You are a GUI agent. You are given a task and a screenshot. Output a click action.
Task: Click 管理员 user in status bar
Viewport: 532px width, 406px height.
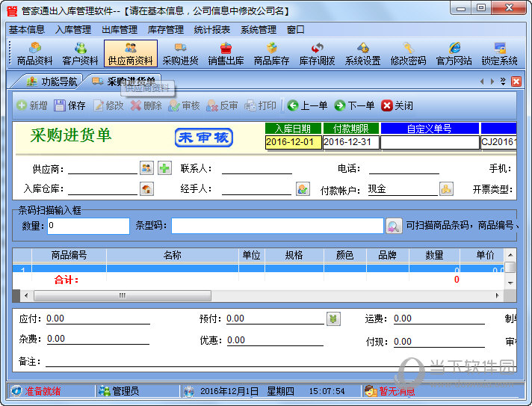click(x=119, y=391)
